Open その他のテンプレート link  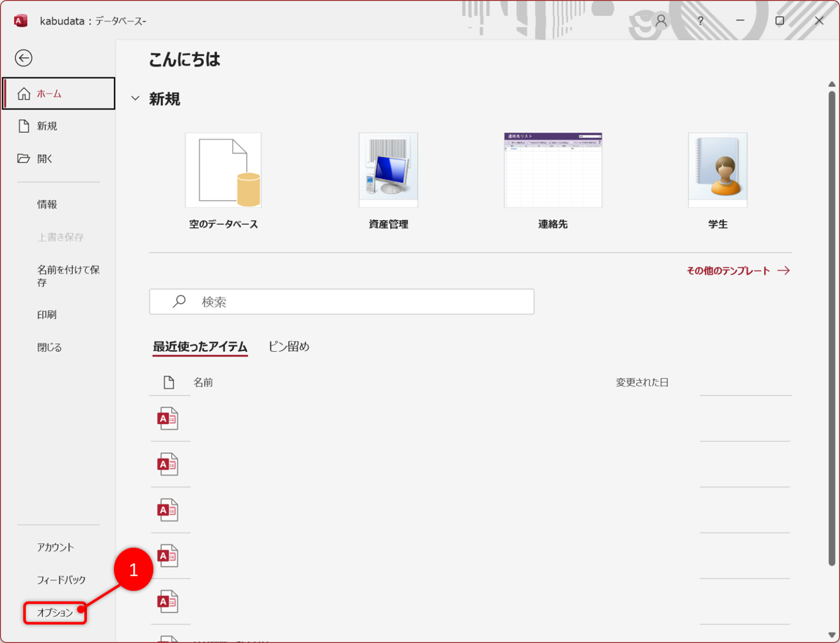[x=737, y=271]
